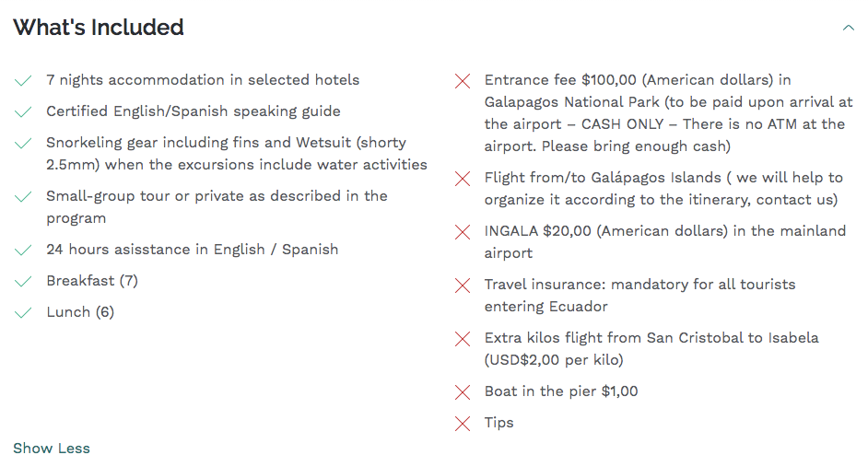The height and width of the screenshot is (455, 868).
Task: Click the Show Less link
Action: click(x=52, y=448)
